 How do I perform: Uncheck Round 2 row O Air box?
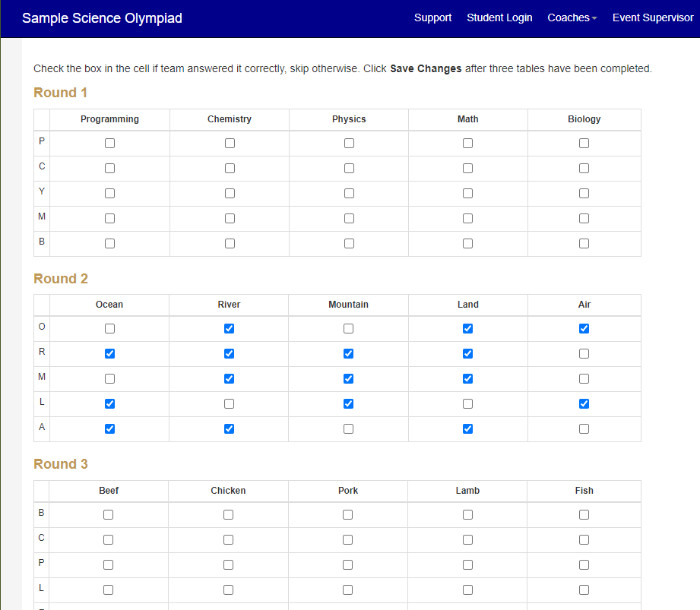click(584, 328)
